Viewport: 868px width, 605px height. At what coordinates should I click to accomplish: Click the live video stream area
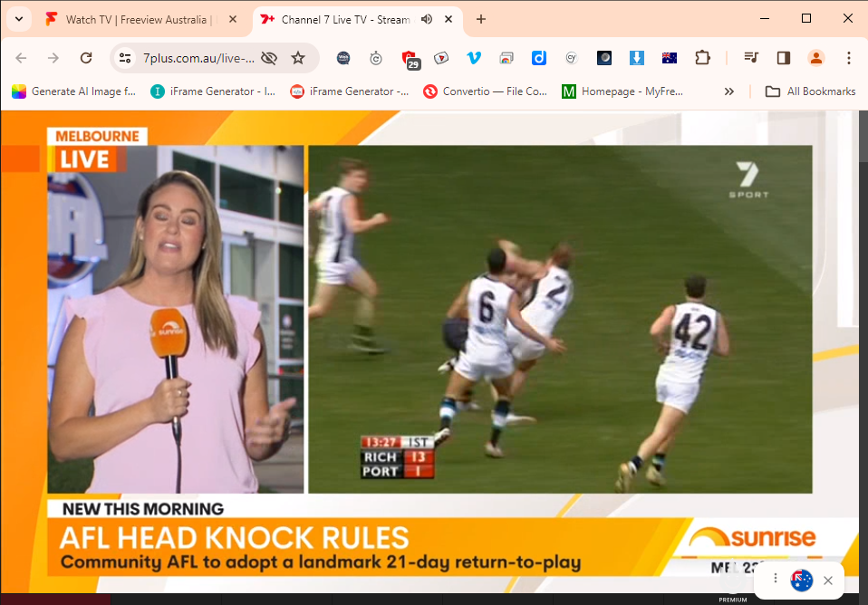point(429,351)
